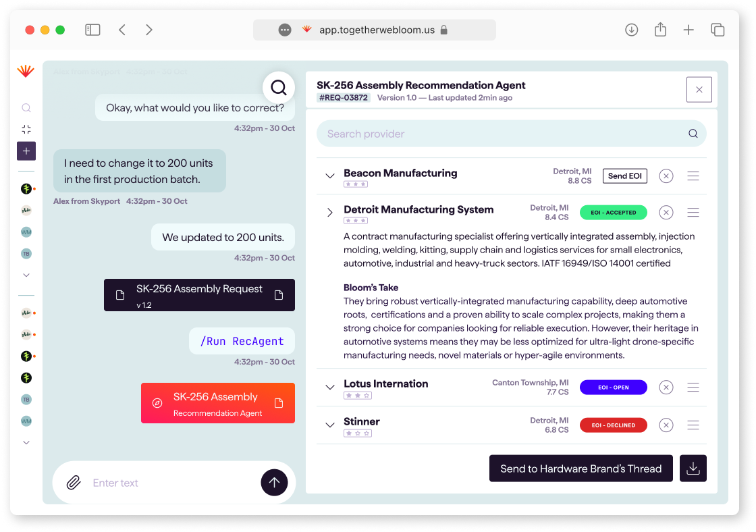Click the plus button in the left sidebar
756x532 pixels.
pos(26,151)
